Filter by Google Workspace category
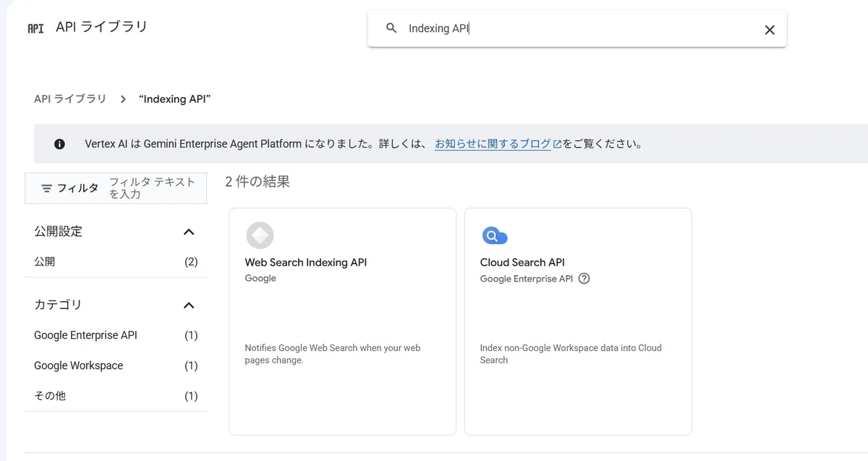This screenshot has height=461, width=868. point(116,366)
